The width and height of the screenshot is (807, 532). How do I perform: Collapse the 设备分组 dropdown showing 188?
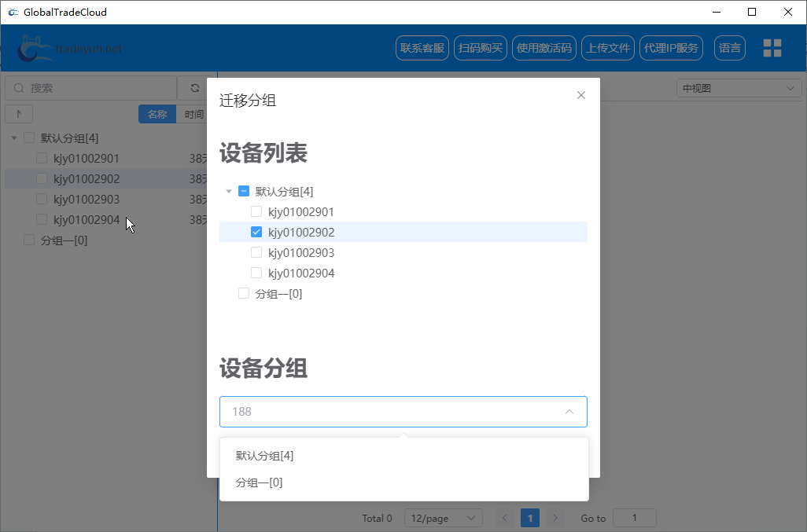[x=569, y=411]
